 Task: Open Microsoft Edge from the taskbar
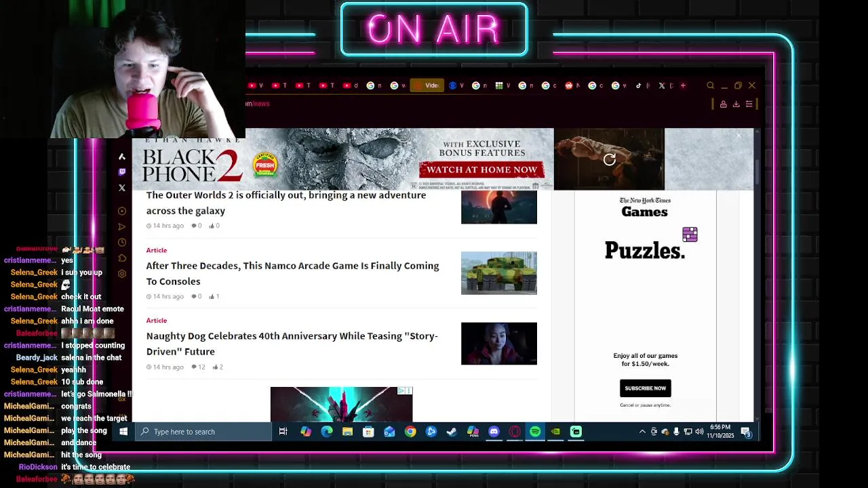click(x=327, y=432)
